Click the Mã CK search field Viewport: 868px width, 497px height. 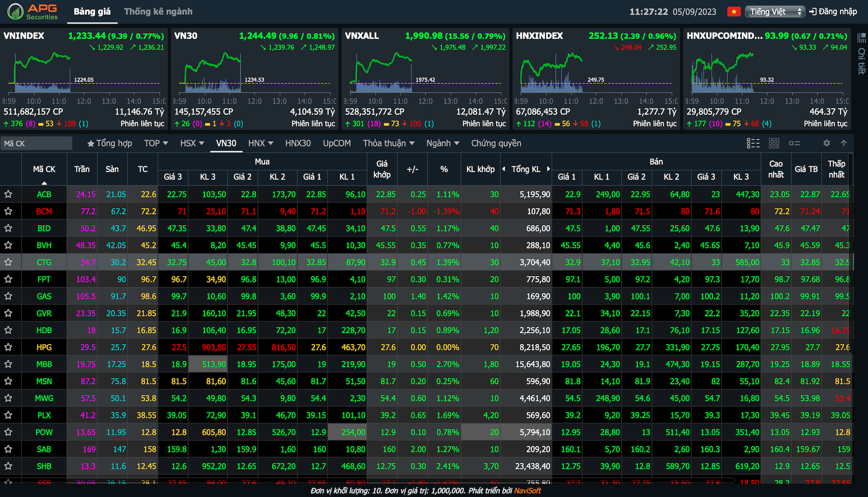pyautogui.click(x=36, y=143)
